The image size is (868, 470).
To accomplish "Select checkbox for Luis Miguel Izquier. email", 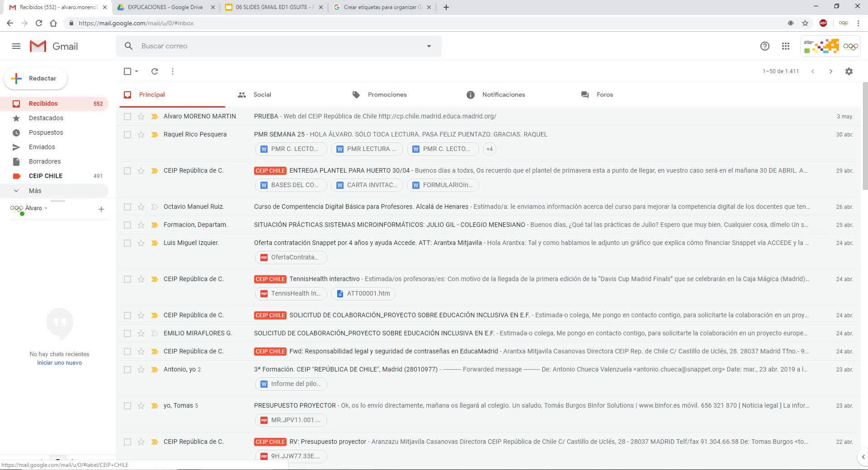I will point(127,243).
